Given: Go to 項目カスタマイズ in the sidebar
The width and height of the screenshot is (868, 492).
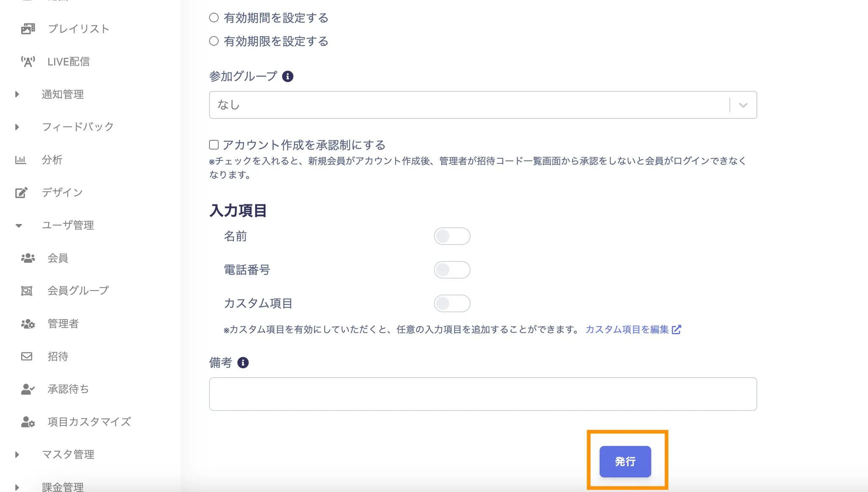Looking at the screenshot, I should 89,422.
